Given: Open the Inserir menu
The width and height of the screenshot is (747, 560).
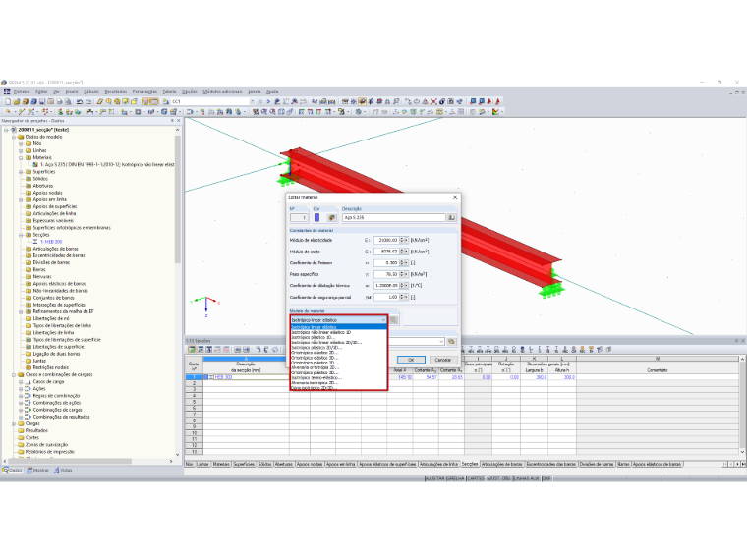Looking at the screenshot, I should coord(72,92).
